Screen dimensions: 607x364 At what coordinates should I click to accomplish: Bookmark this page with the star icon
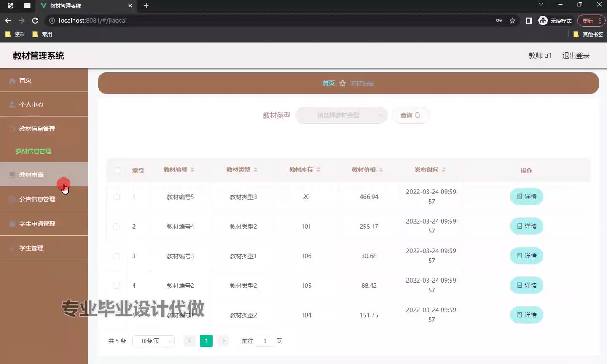(x=512, y=21)
